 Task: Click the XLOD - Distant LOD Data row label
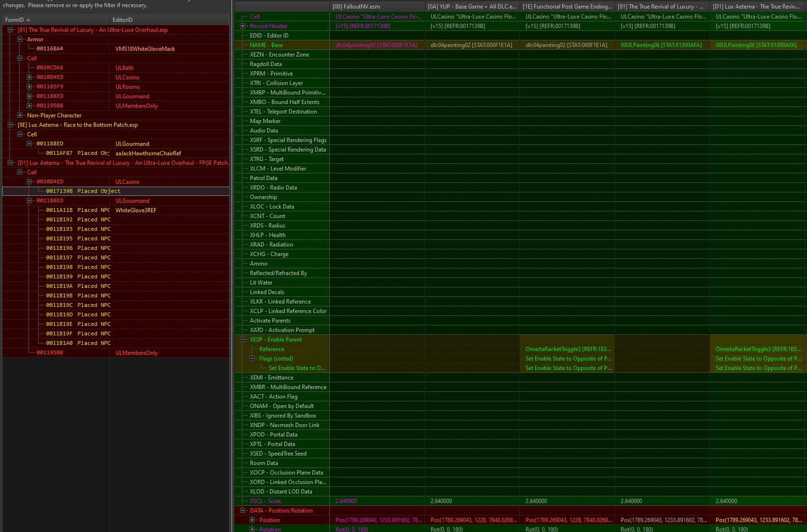(x=281, y=492)
